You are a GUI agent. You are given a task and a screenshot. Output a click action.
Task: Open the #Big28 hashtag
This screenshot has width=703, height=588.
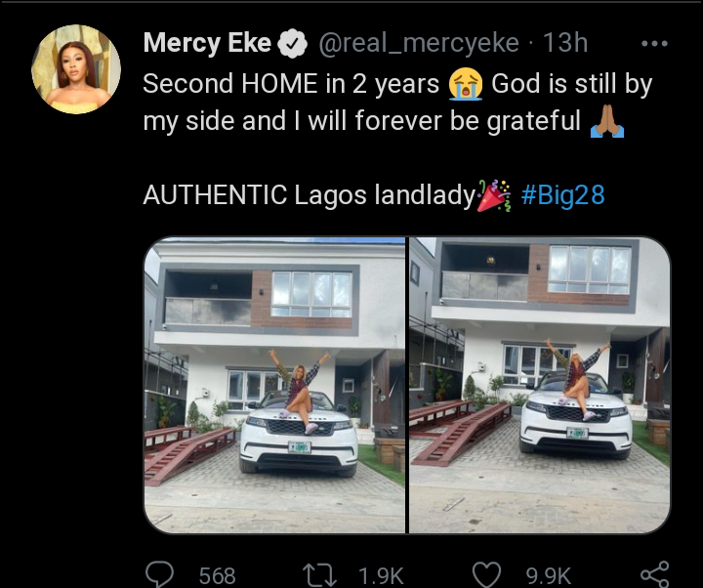pyautogui.click(x=563, y=195)
